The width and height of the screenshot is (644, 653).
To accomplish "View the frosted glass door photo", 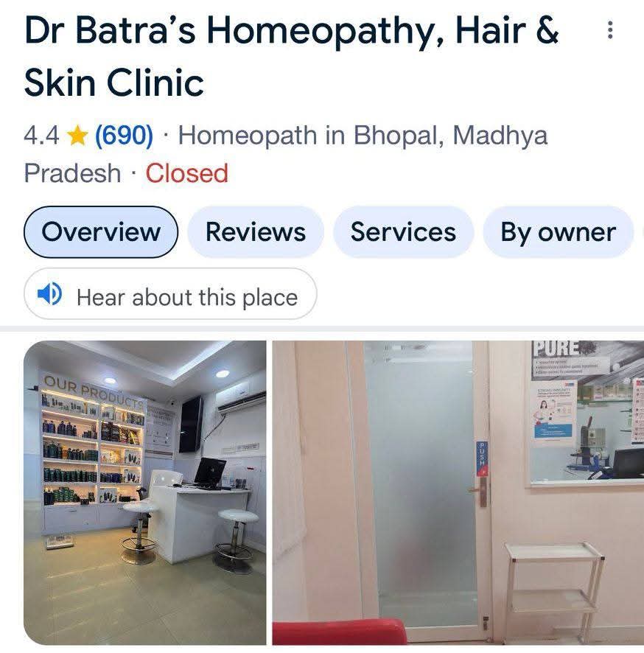I will click(x=458, y=492).
